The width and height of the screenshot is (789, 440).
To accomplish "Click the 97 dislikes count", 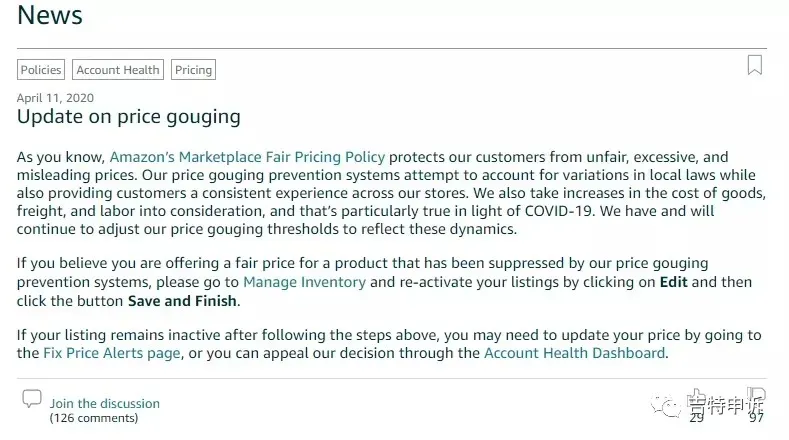I will pyautogui.click(x=756, y=418).
